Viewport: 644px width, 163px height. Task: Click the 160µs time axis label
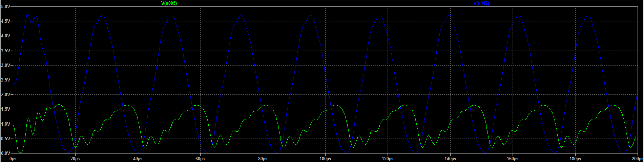pos(513,159)
